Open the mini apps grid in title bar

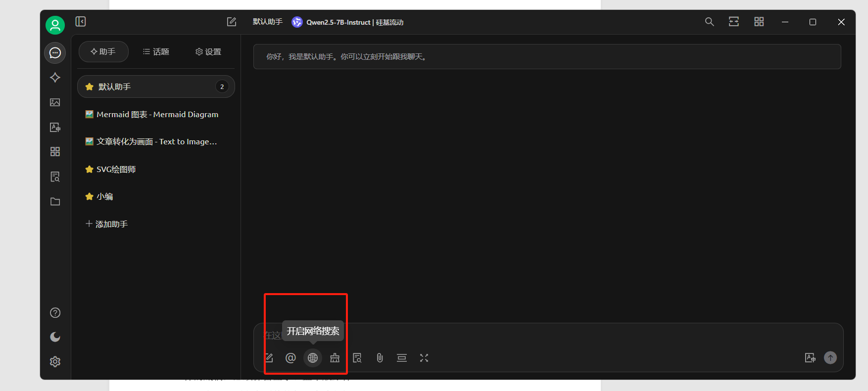(759, 22)
